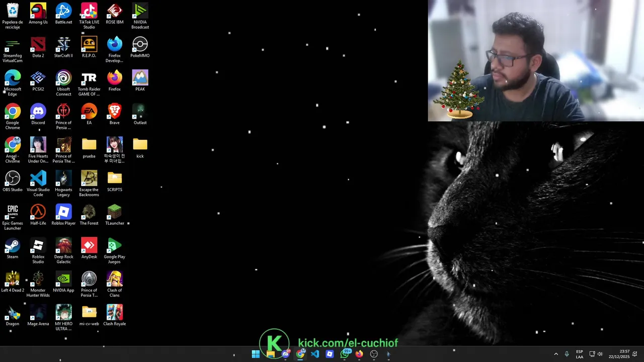644x362 pixels.
Task: Select the kick folder on desktop
Action: click(x=140, y=148)
